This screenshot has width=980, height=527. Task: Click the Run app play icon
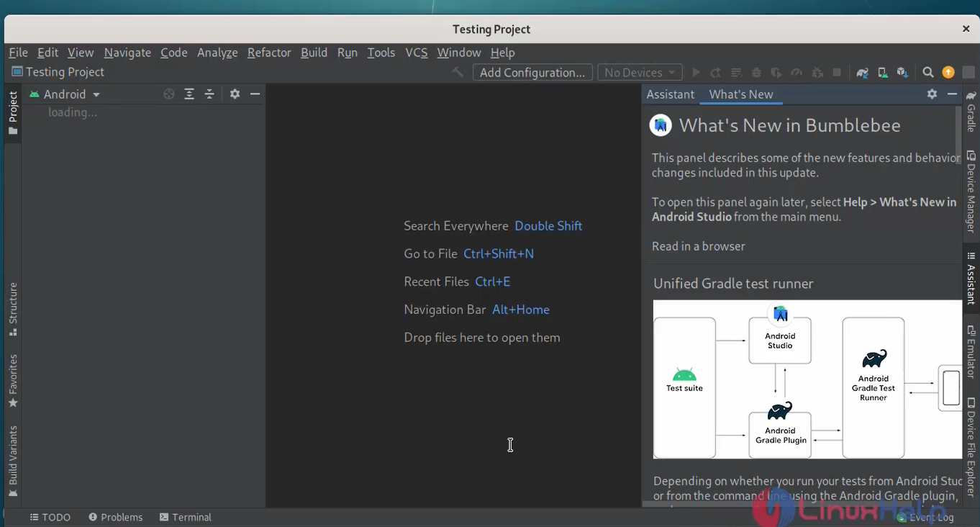(696, 73)
